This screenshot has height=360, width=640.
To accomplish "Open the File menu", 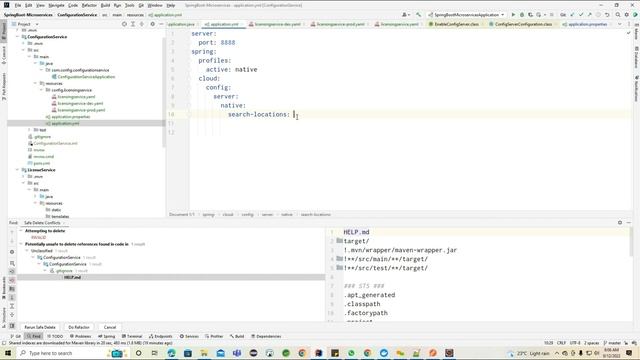I will (x=18, y=5).
